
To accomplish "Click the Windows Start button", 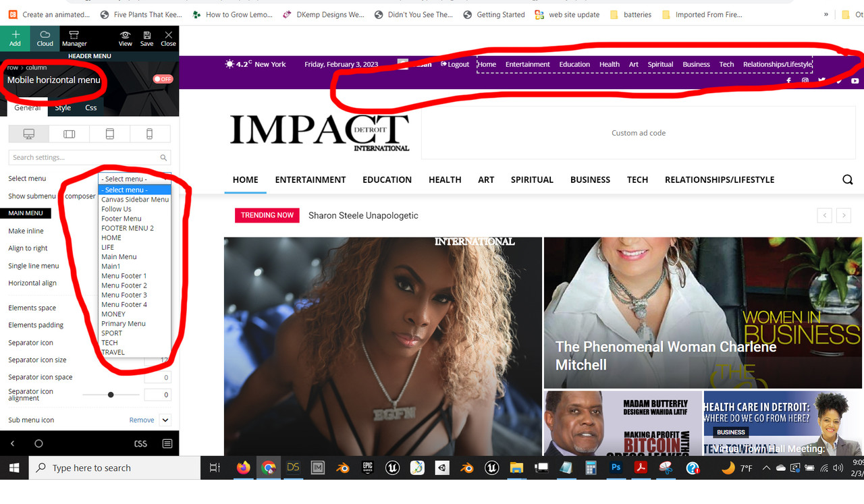I will (x=14, y=468).
